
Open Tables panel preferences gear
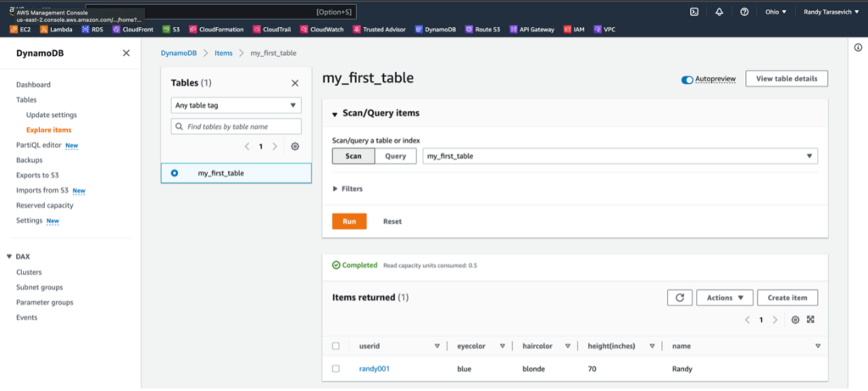coord(295,147)
